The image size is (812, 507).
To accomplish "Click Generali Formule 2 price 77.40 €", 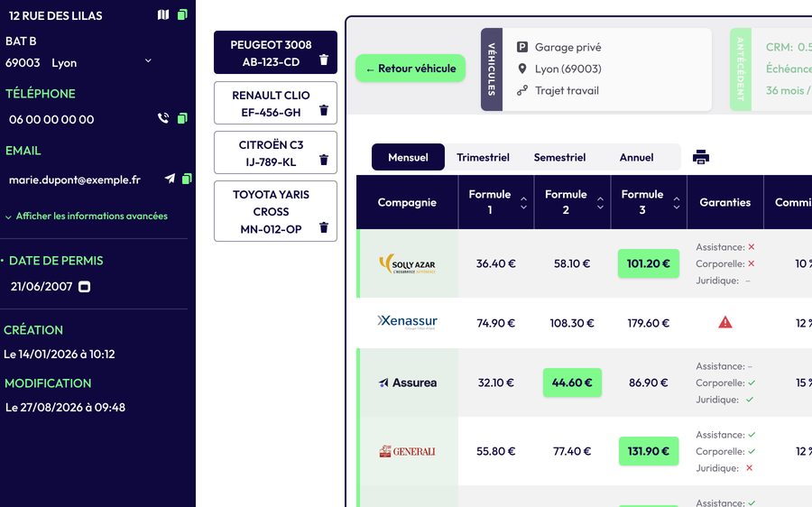I will tap(572, 451).
